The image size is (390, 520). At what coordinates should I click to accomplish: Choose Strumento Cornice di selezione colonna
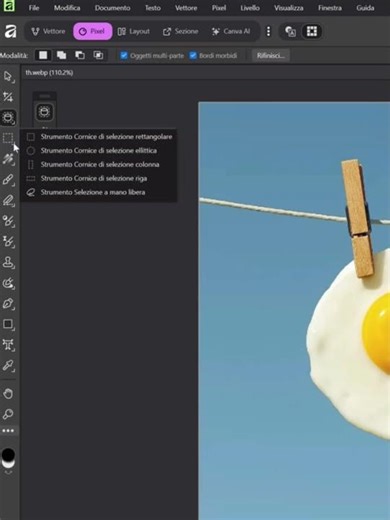[x=99, y=164]
